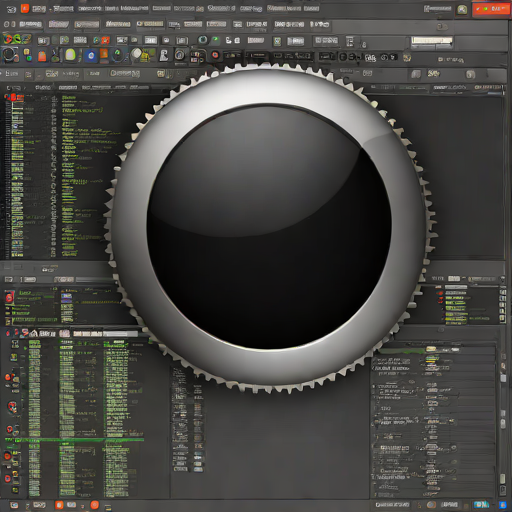Click the white sphere icon in the toolbar
Image resolution: width=512 pixels, height=512 pixels.
point(136,54)
